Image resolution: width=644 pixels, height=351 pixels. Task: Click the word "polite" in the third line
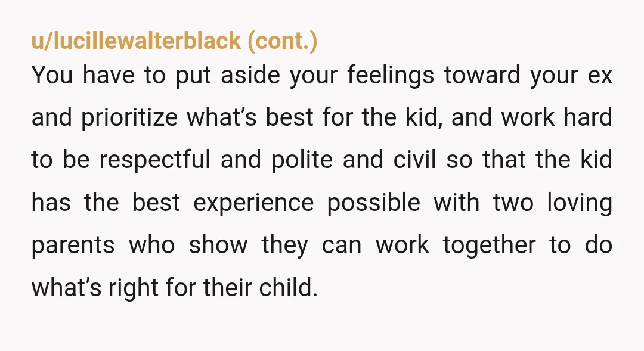302,160
